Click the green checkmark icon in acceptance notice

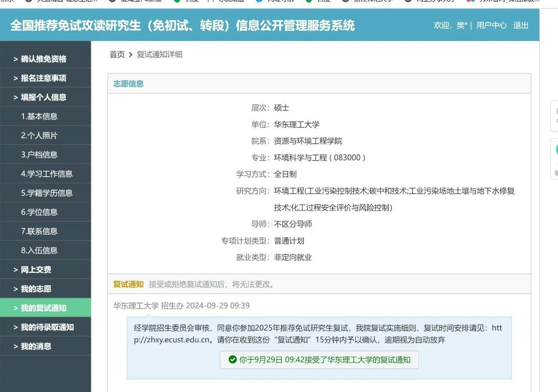click(x=233, y=360)
